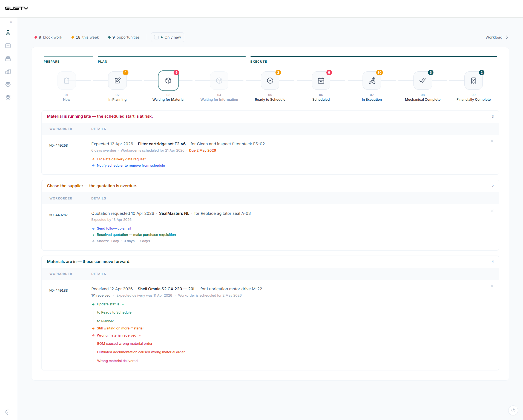
Task: Select the Scheduled calendar stage icon
Action: [321, 80]
